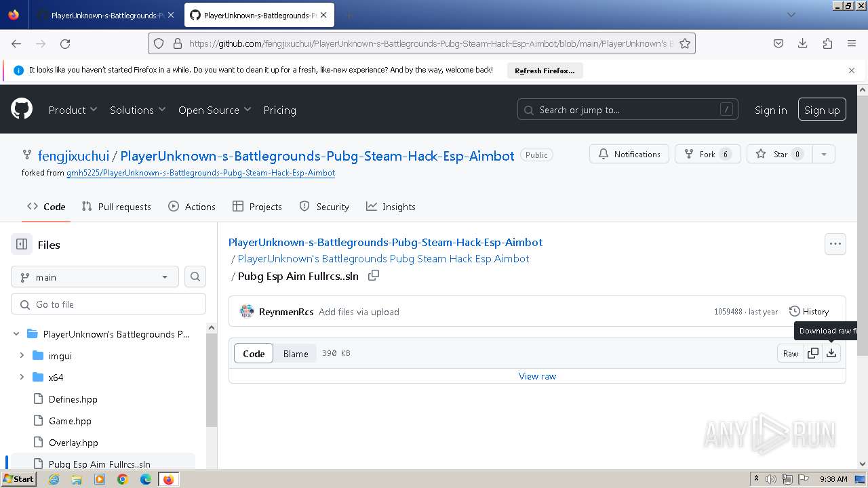Screen dimensions: 868x488
Task: Click the Sign in link
Action: click(771, 110)
